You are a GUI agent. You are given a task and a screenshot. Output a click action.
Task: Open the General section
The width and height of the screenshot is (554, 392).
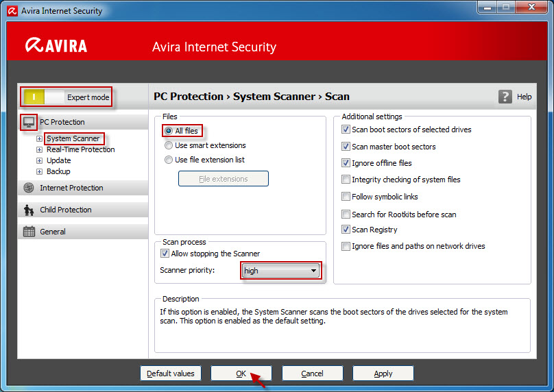tap(83, 232)
